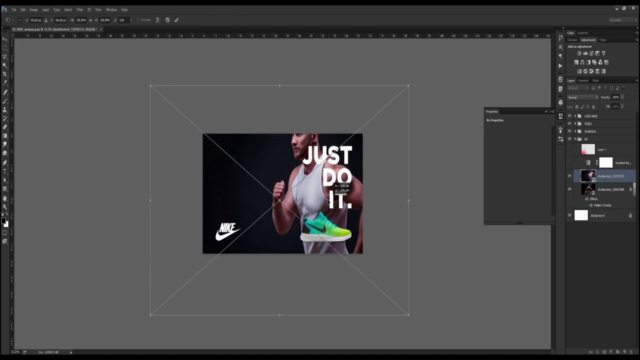Switch to the Swatches tab
This screenshot has height=360, width=640.
point(583,33)
